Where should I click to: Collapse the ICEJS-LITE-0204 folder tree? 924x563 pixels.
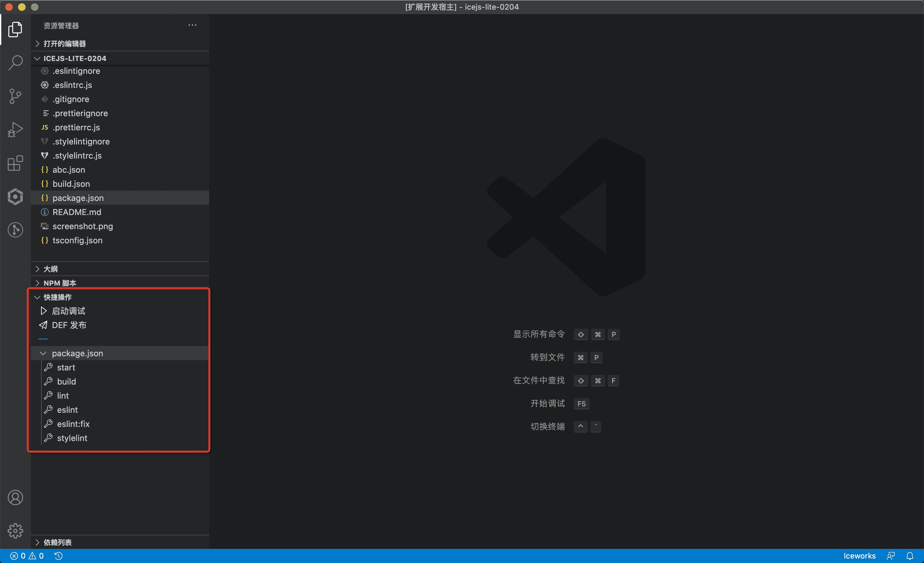[x=75, y=58]
